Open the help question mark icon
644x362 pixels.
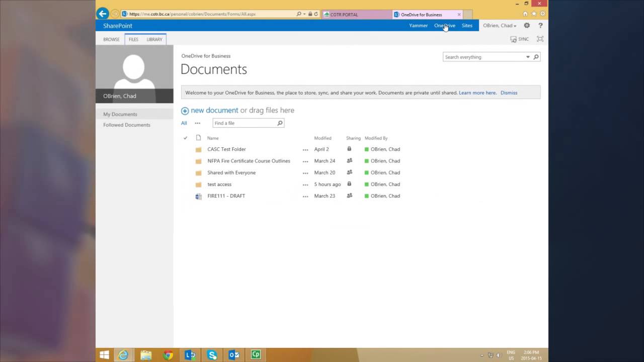click(540, 26)
